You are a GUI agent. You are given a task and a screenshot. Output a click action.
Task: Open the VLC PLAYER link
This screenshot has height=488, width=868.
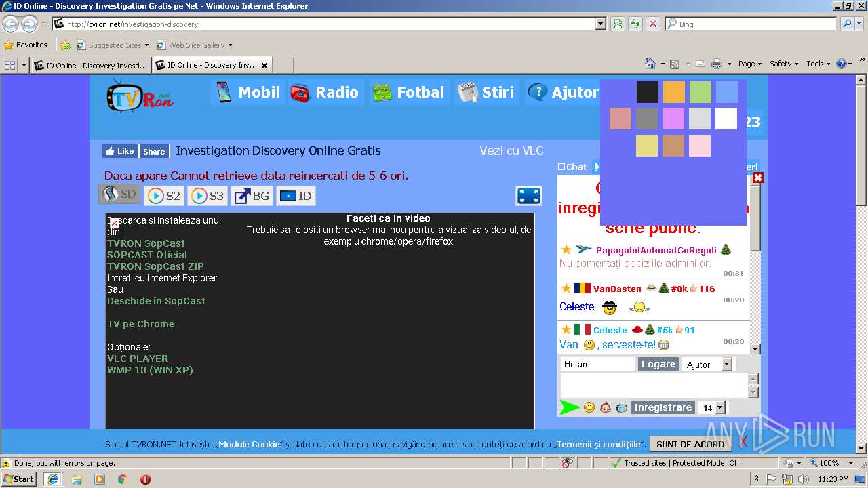click(x=138, y=359)
